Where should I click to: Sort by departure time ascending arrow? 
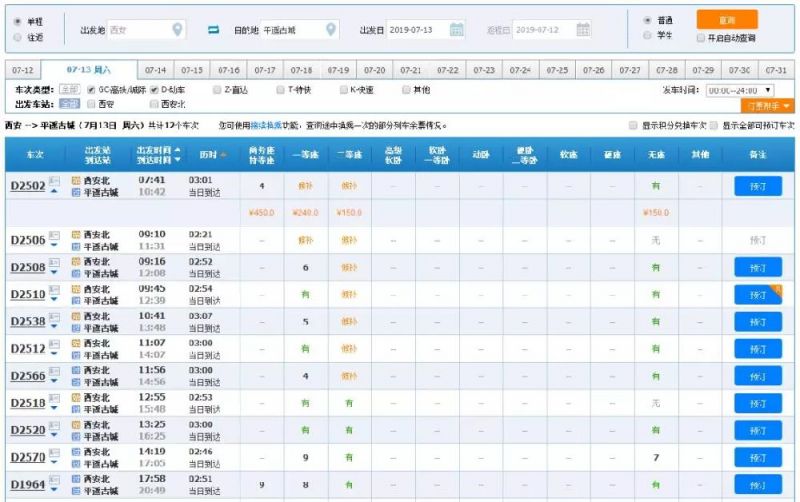(177, 150)
